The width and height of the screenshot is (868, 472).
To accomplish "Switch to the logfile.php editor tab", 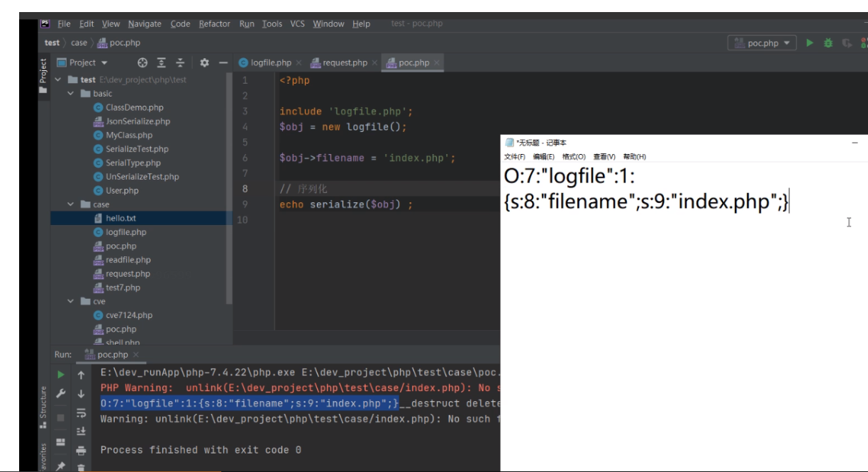I will click(x=270, y=62).
